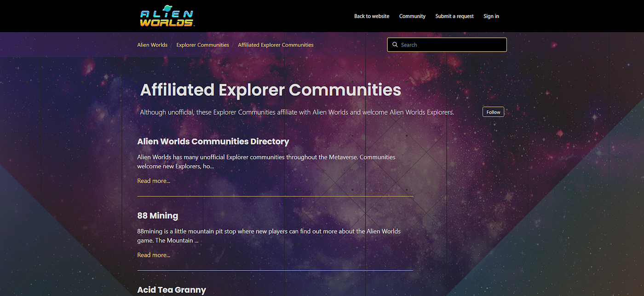Select Submit a request in header
The width and height of the screenshot is (644, 296).
454,16
